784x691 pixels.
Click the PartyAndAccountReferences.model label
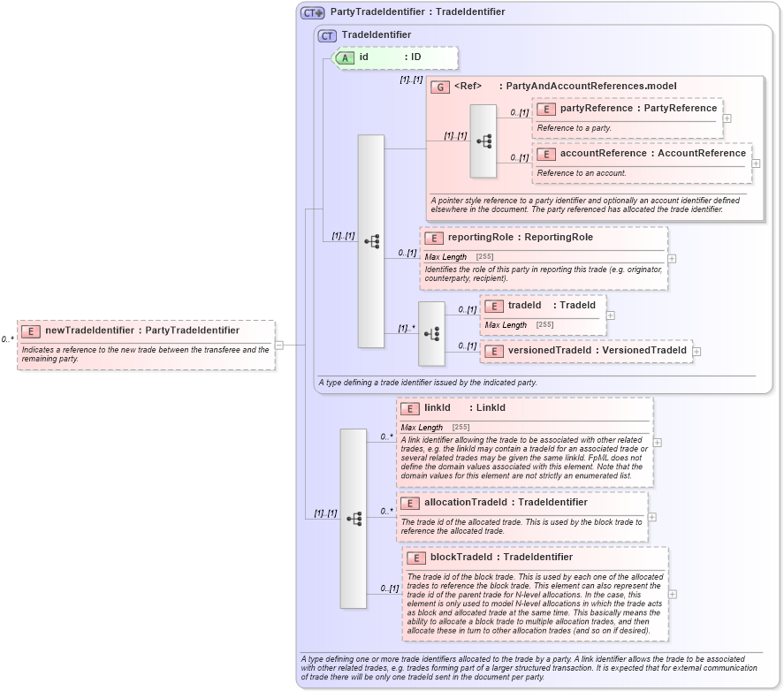tap(591, 86)
